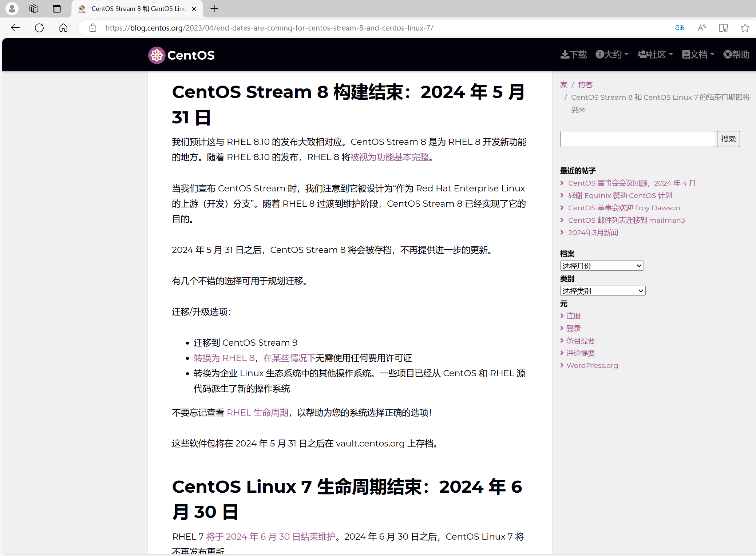
Task: Click the 搜索 search button
Action: point(728,139)
